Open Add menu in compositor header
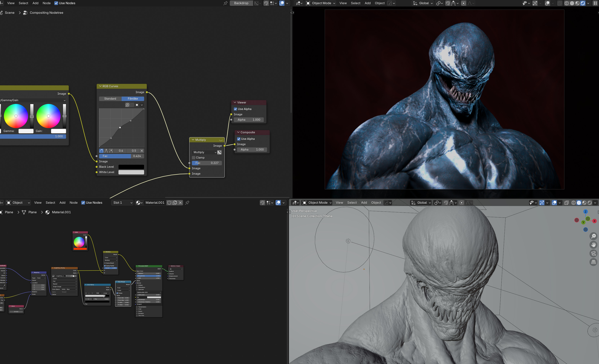The width and height of the screenshot is (599, 364). 35,3
